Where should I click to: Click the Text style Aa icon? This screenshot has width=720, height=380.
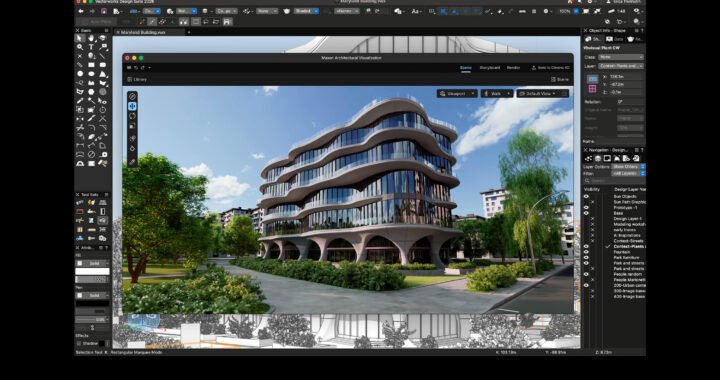416,11
